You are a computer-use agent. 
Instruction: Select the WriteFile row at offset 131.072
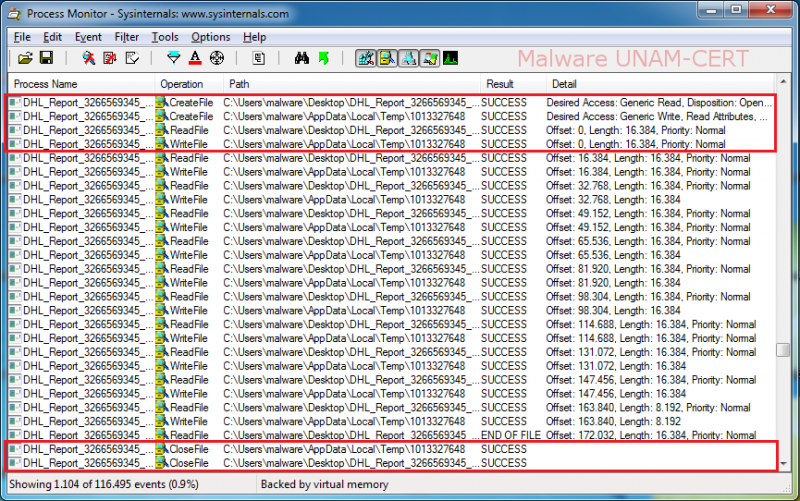point(391,366)
